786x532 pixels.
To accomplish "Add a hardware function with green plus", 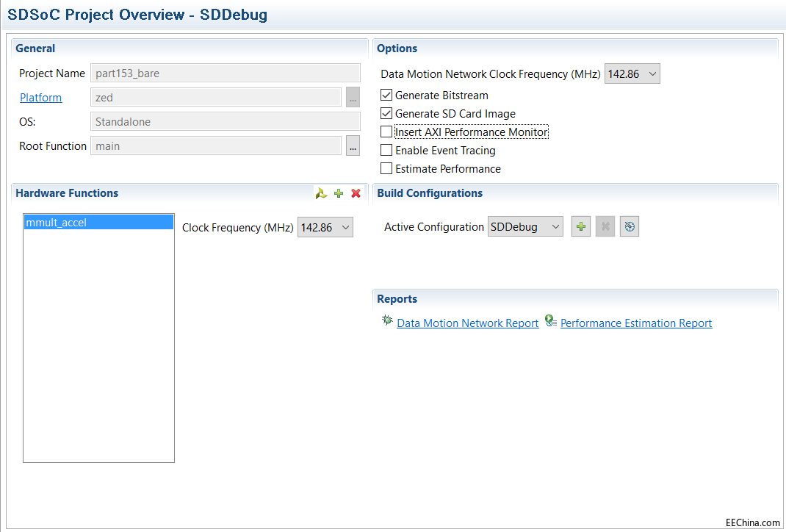I will (339, 193).
